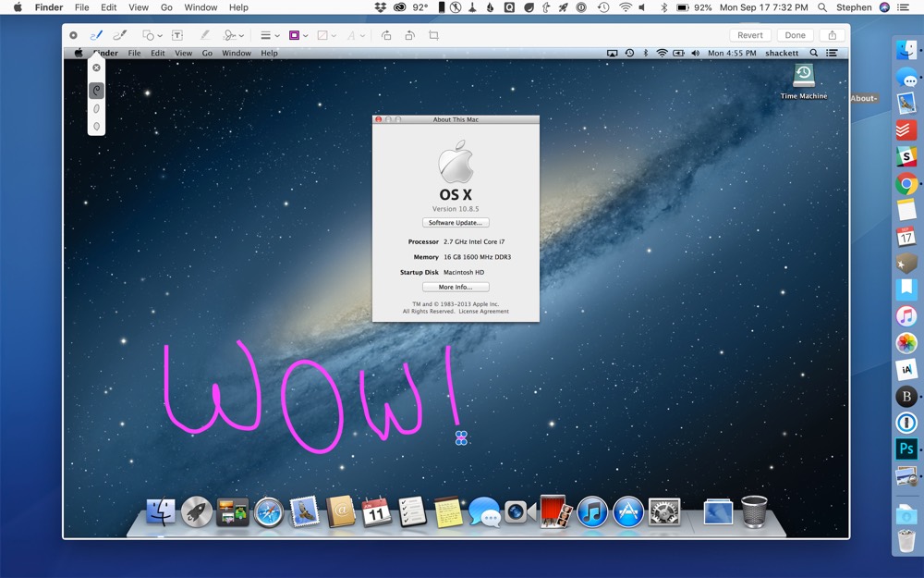The width and height of the screenshot is (924, 578).
Task: Launch Slack from the side Dock
Action: point(906,156)
